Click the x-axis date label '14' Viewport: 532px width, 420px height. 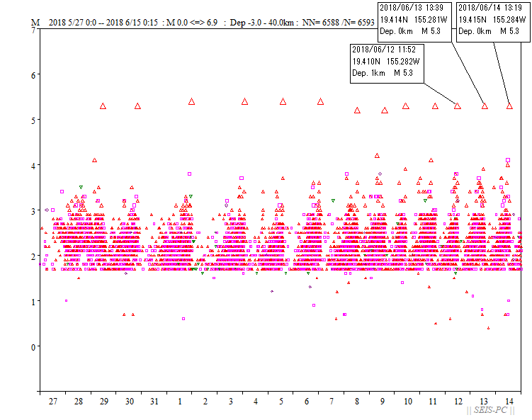[x=509, y=402]
